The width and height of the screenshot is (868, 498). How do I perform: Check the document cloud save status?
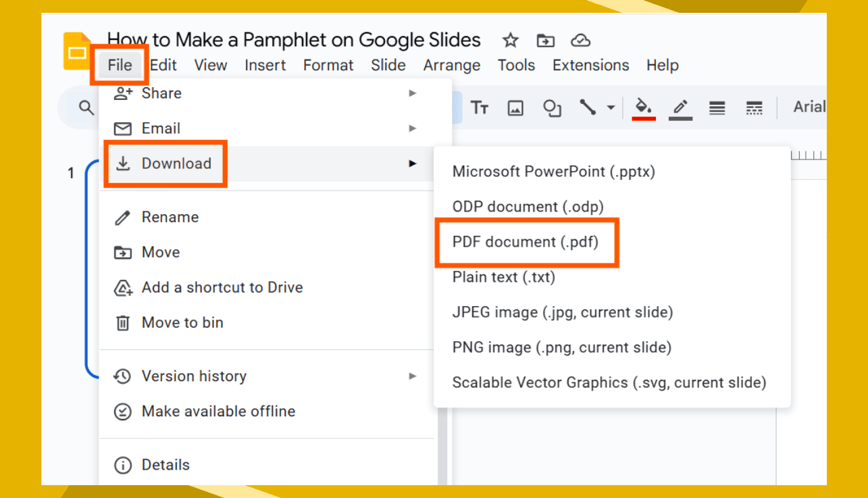click(580, 41)
